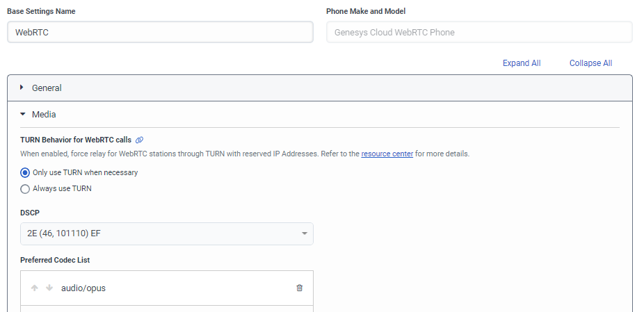Viewport: 644px width, 312px height.
Task: Click the Preferred Codec List label
Action: click(55, 260)
